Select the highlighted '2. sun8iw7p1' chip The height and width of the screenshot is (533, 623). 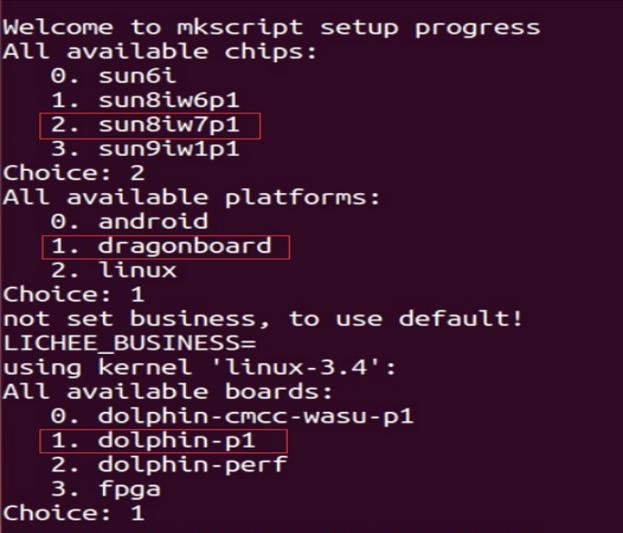tap(150, 126)
